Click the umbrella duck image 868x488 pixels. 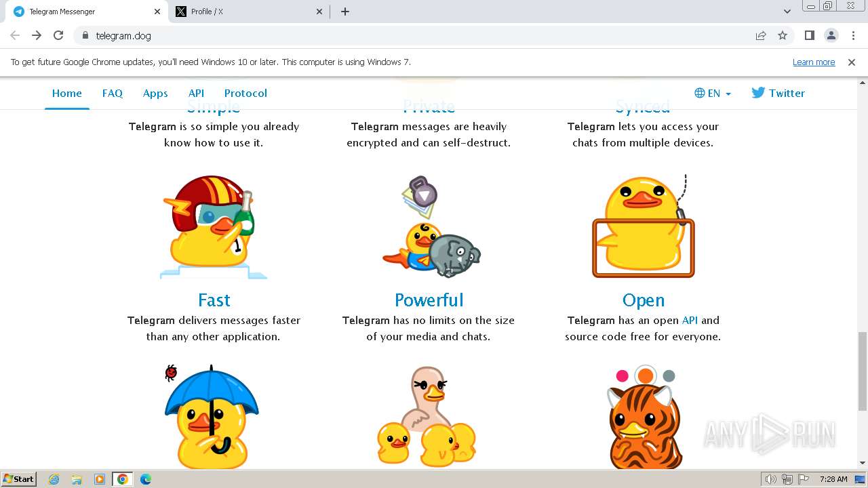coord(212,417)
